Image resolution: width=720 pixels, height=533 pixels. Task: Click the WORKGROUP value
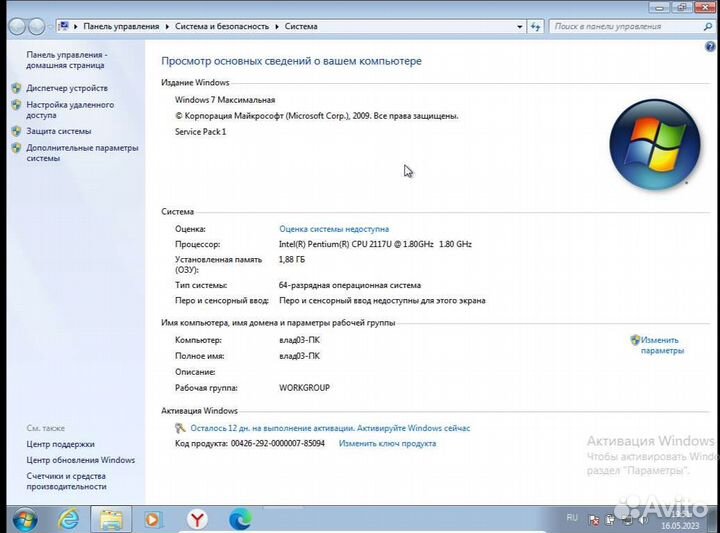pyautogui.click(x=304, y=388)
